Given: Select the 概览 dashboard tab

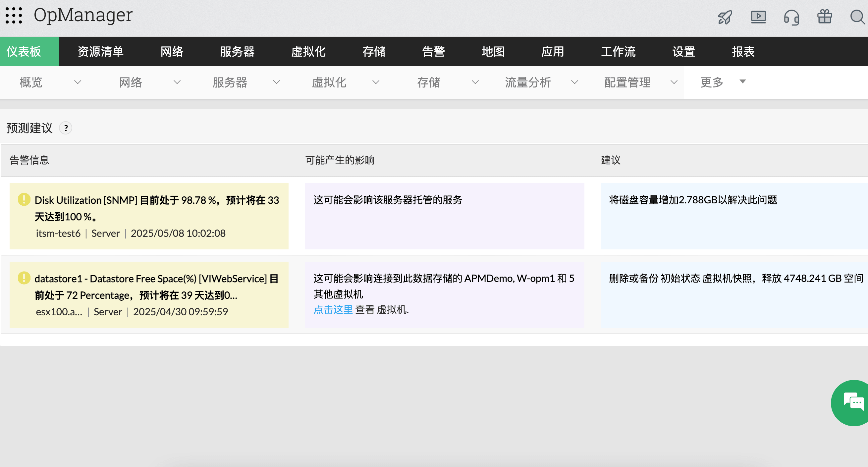Looking at the screenshot, I should (x=31, y=82).
